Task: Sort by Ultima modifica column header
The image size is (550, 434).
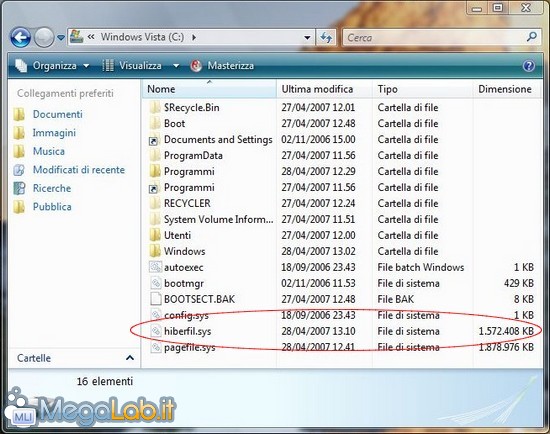Action: 324,89
